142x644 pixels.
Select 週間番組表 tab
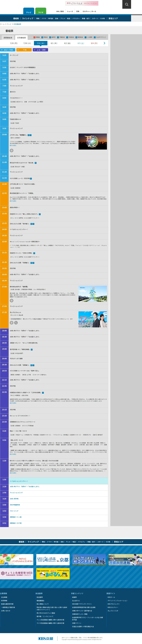(x=8, y=37)
